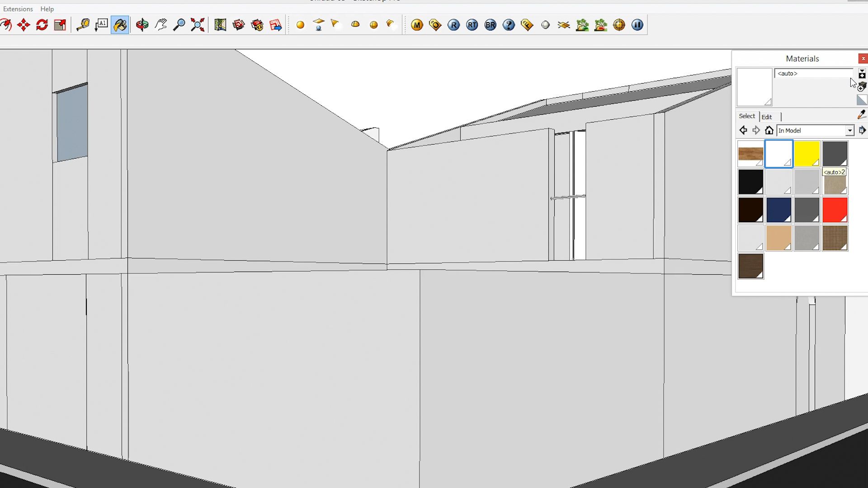This screenshot has width=868, height=488.
Task: Switch to the Edit tab
Action: pos(767,117)
